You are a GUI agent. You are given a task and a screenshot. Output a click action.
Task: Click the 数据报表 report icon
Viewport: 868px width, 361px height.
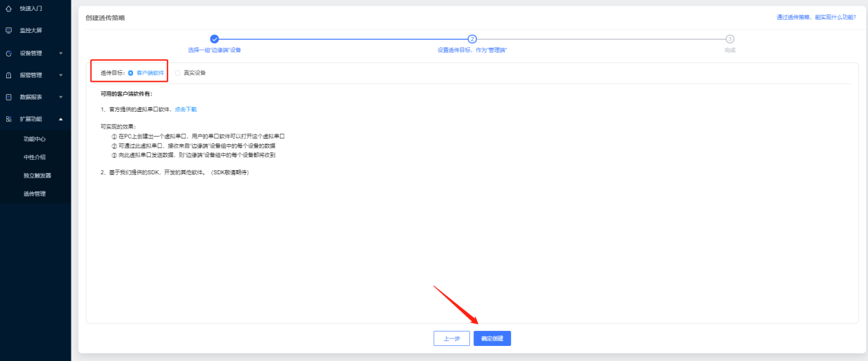9,97
